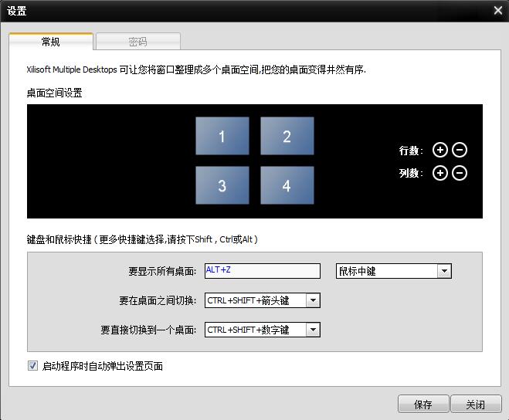Click the arrow of the 鼠标中键 combo box

coord(444,271)
